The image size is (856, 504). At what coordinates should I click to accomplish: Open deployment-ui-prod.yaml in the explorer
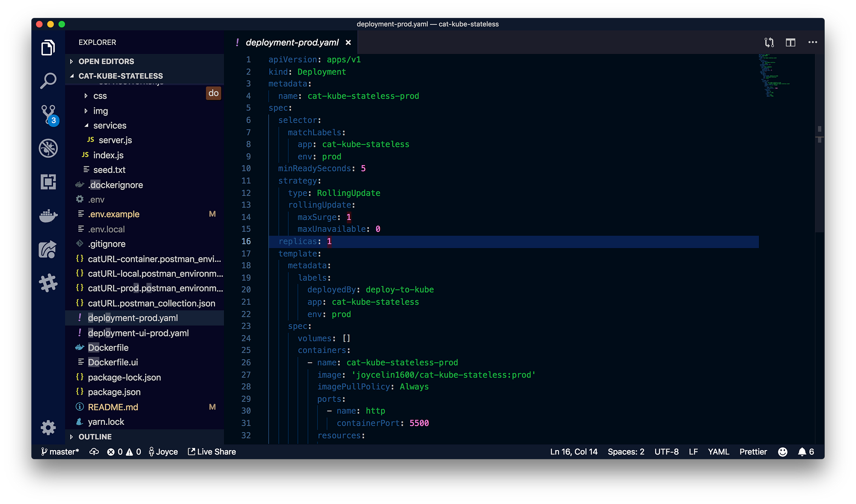click(x=138, y=333)
